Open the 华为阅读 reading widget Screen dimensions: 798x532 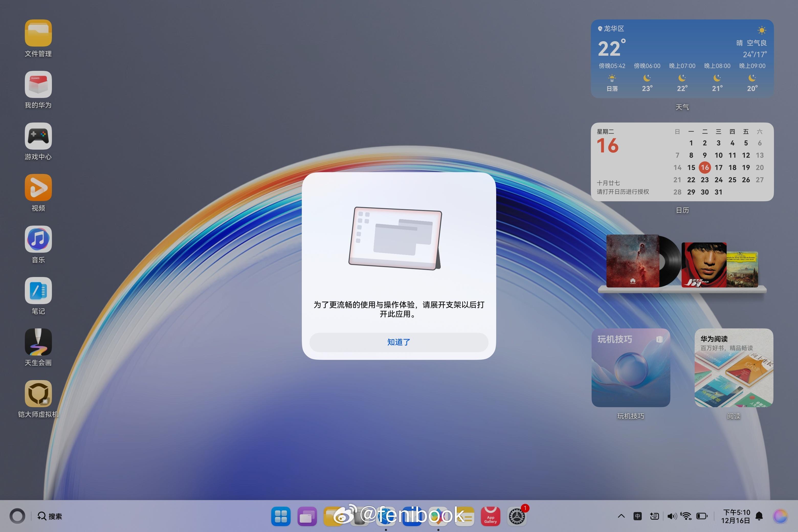(x=734, y=368)
